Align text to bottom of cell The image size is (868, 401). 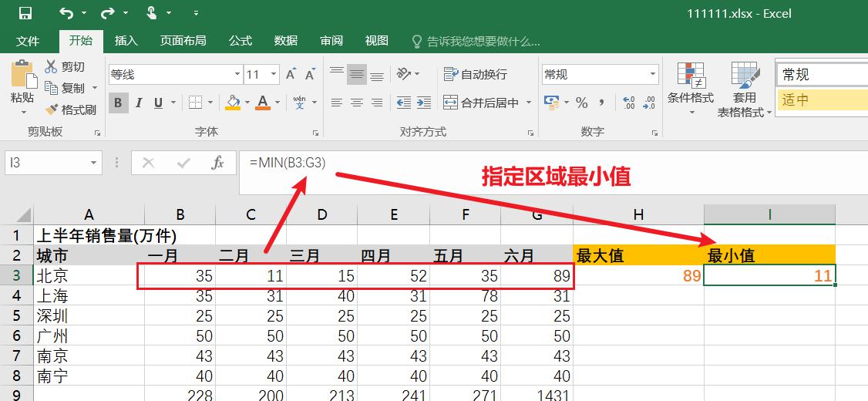377,75
